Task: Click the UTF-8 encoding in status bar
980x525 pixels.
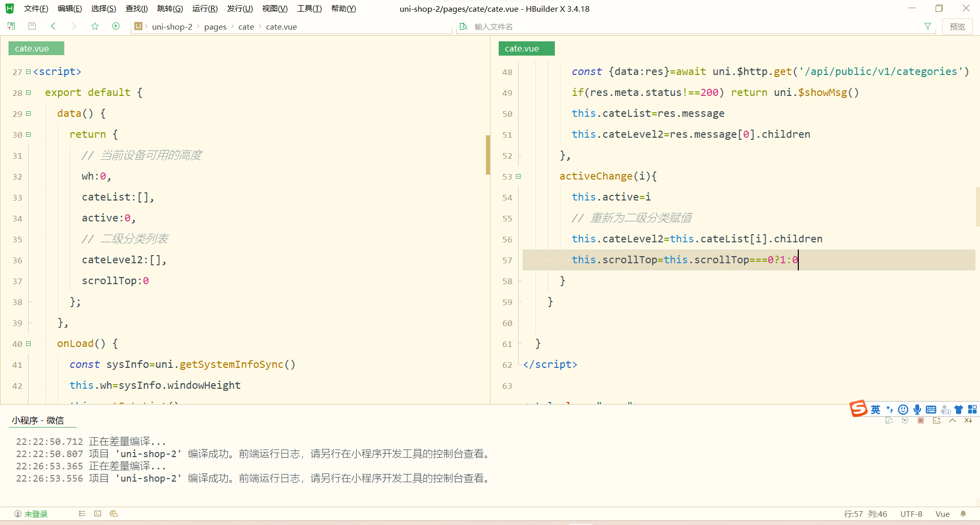Action: 911,514
